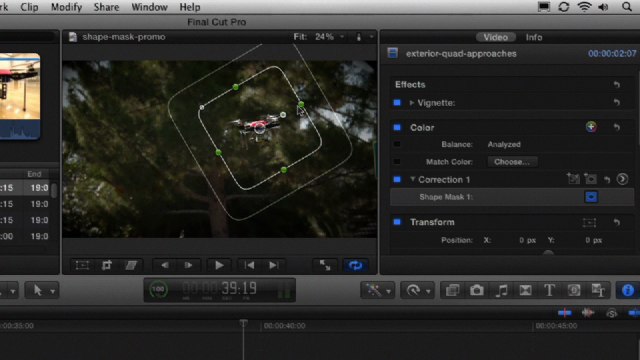Toggle loop playback button
Viewport: 640px width, 360px height.
355,265
